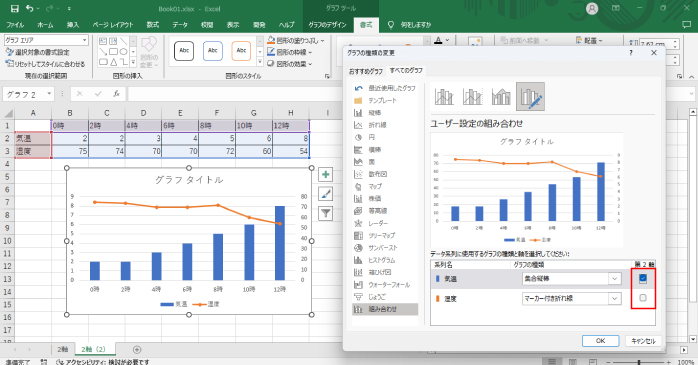This screenshot has height=365, width=698.
Task: Open the ファイル menu tab
Action: coord(16,25)
